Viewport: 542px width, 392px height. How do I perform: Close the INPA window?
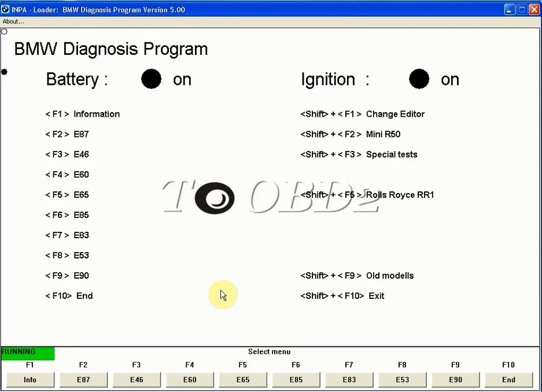(534, 9)
